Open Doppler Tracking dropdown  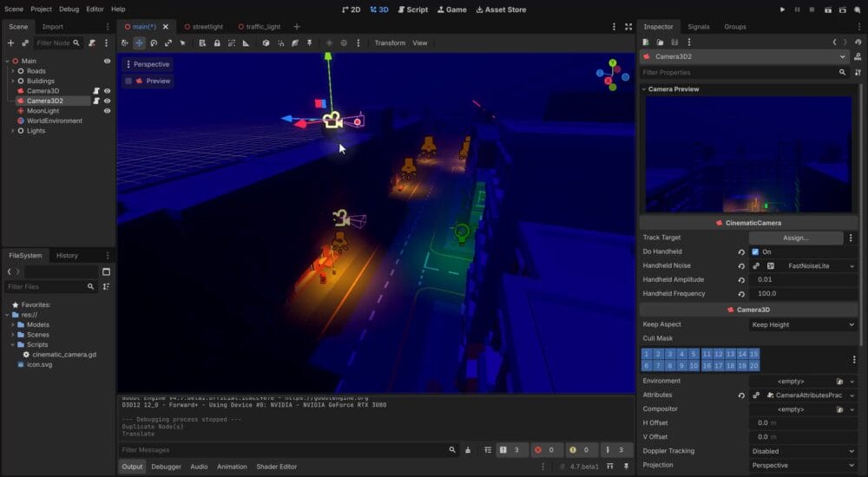(803, 451)
